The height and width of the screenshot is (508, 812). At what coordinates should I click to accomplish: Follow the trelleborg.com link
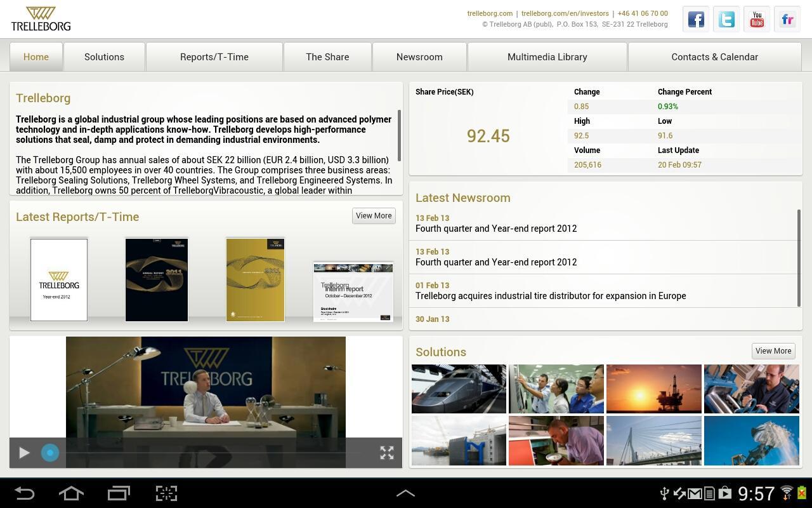point(490,13)
